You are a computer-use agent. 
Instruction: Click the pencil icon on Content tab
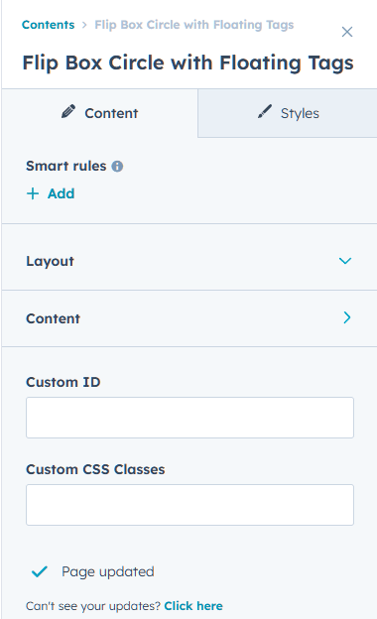(68, 112)
